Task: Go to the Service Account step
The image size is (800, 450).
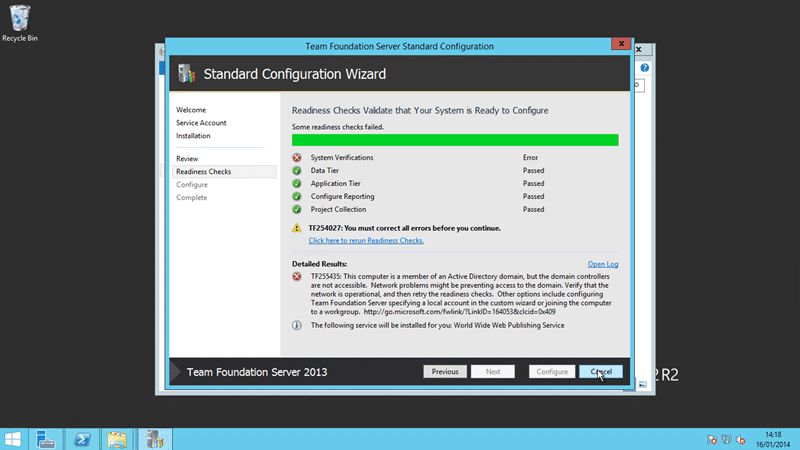Action: tap(201, 123)
